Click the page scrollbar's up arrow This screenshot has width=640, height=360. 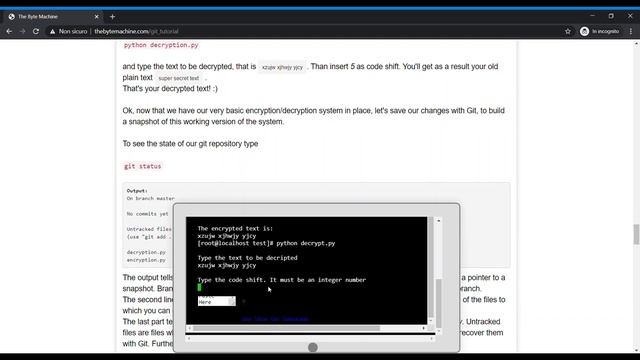click(636, 43)
